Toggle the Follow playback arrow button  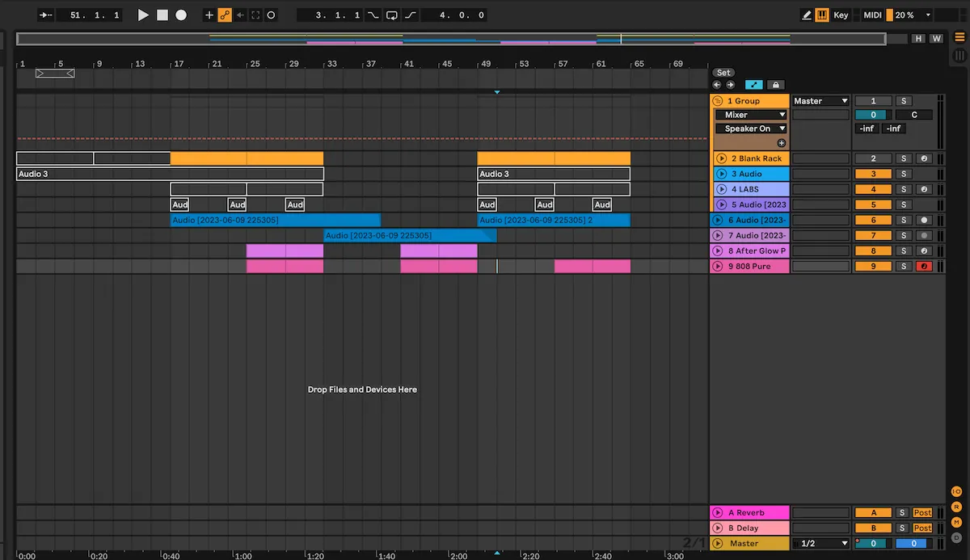click(x=44, y=15)
